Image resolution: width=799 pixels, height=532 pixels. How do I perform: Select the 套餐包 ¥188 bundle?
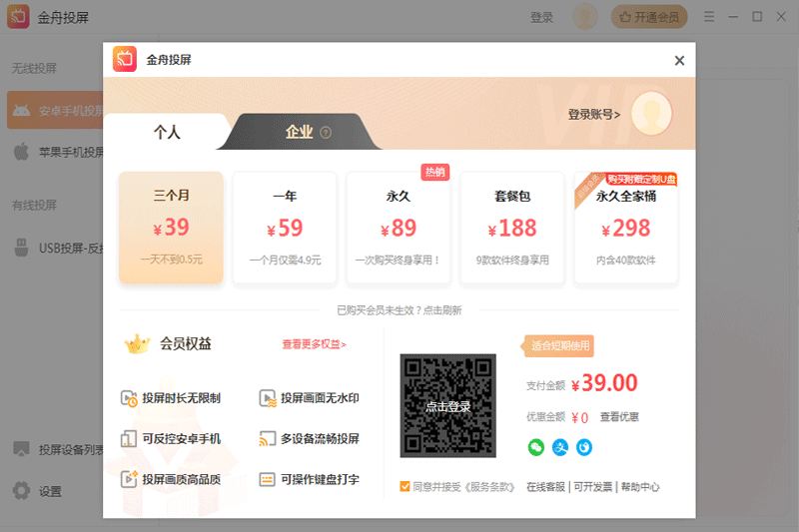coord(512,228)
